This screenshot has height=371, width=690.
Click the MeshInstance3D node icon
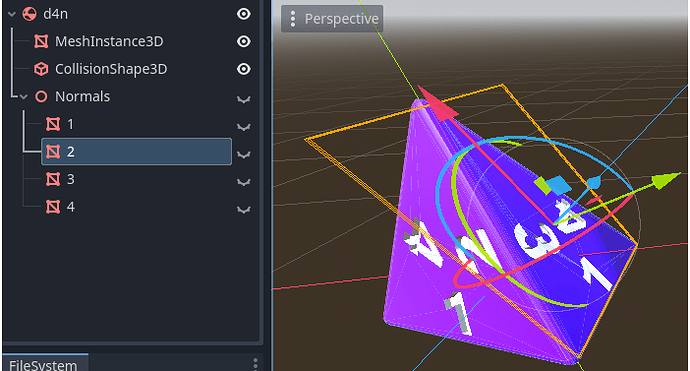tap(41, 41)
